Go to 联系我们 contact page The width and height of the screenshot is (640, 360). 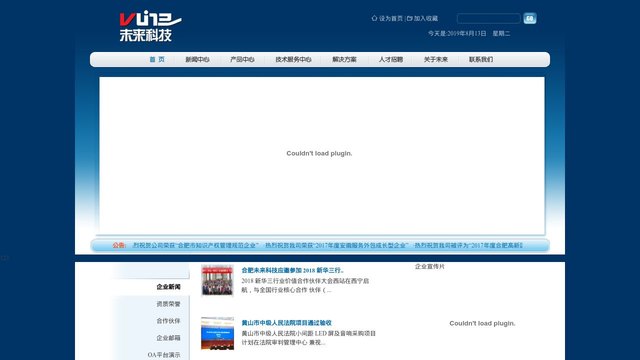(481, 59)
